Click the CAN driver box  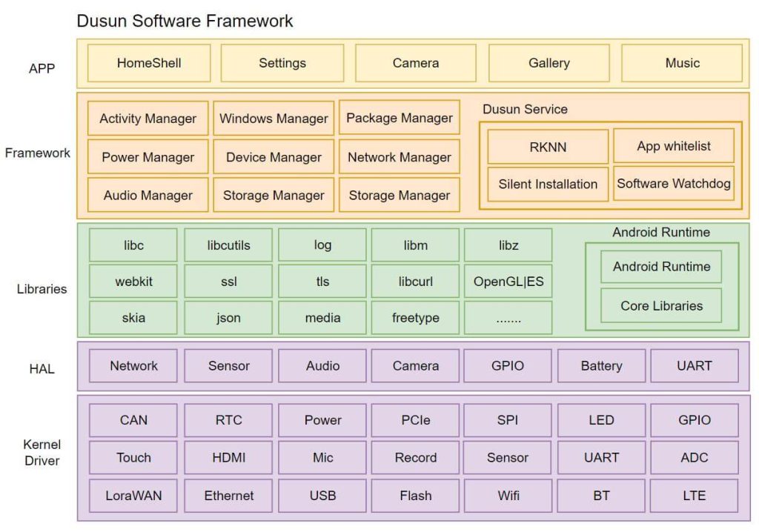click(133, 420)
